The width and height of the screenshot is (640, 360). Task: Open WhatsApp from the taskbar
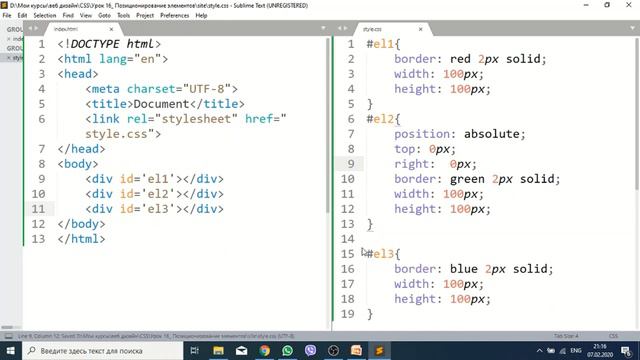click(287, 351)
